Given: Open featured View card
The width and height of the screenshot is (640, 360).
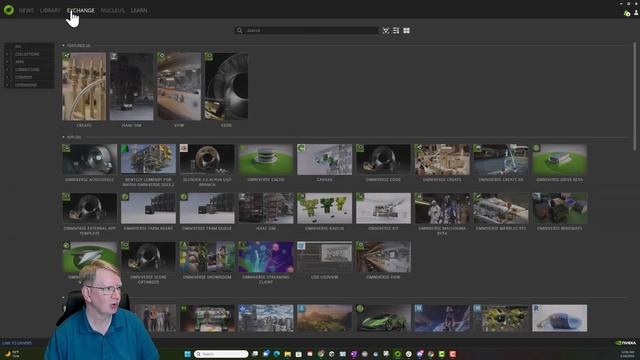Looking at the screenshot, I should tap(179, 86).
